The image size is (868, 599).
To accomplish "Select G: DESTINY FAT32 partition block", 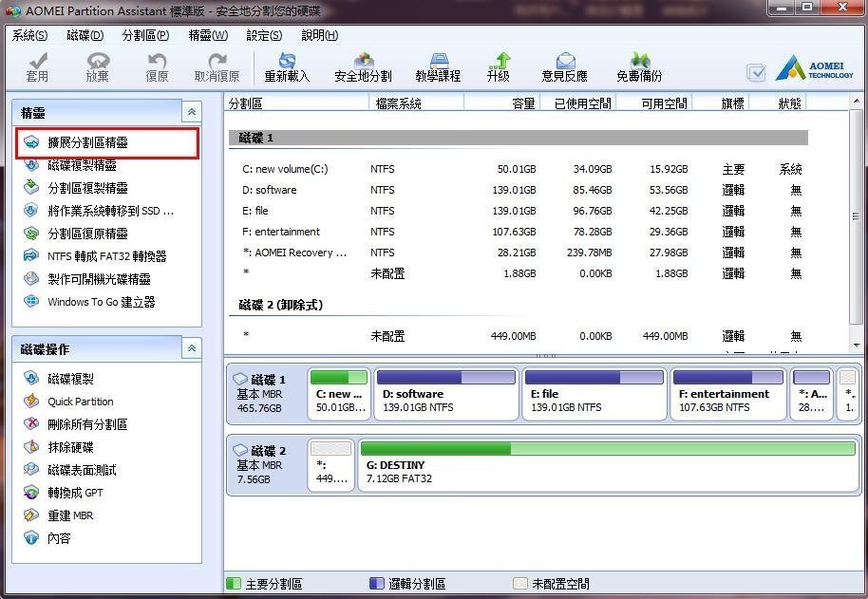I will pos(608,465).
